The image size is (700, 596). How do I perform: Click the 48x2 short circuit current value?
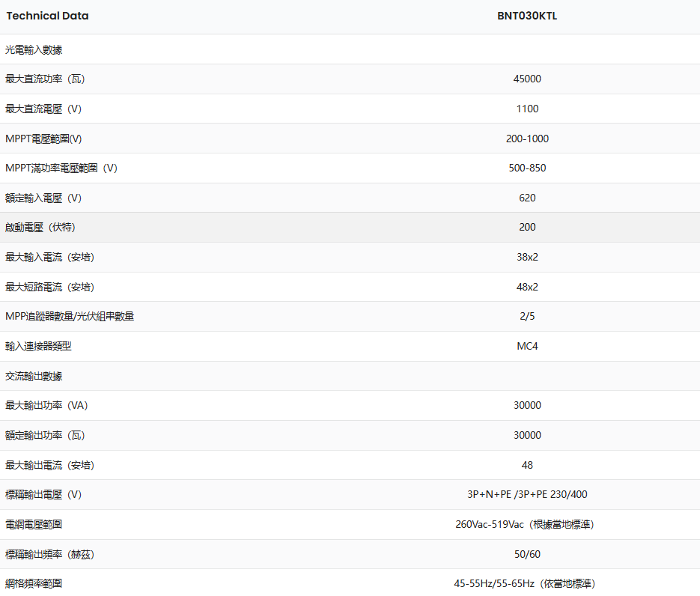point(527,287)
